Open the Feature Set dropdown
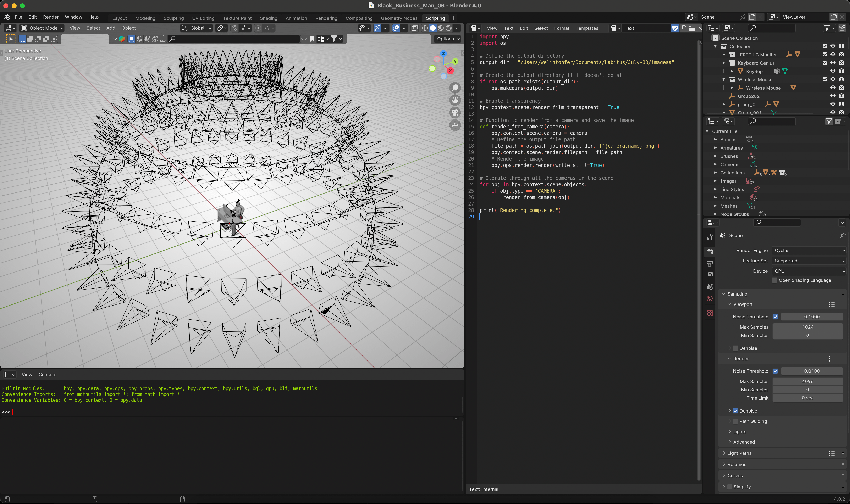850x504 pixels. pos(809,261)
